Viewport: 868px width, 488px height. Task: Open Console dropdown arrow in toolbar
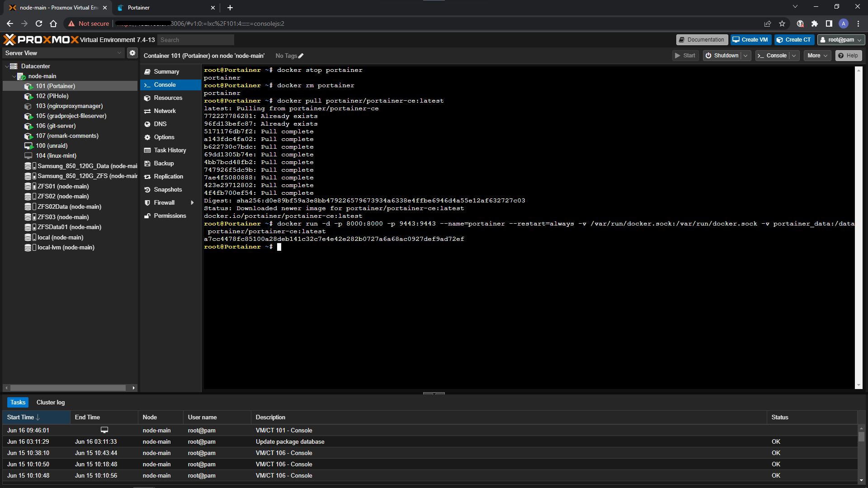[794, 56]
